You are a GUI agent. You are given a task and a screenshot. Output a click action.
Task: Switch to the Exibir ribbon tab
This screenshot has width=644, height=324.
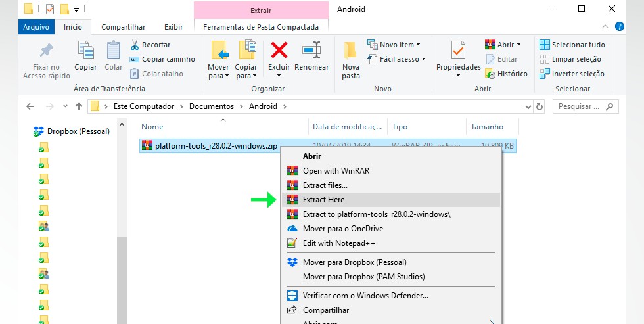pos(173,27)
